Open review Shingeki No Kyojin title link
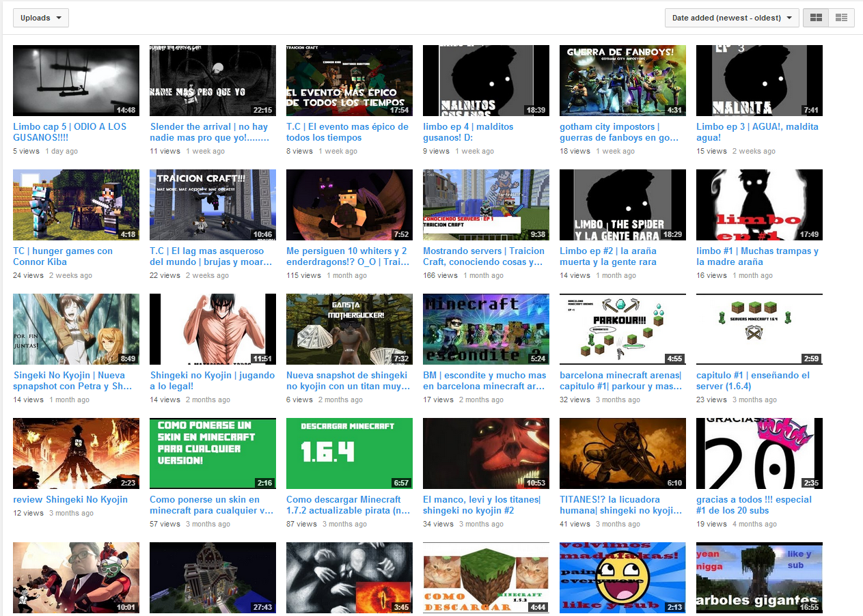 pos(70,499)
